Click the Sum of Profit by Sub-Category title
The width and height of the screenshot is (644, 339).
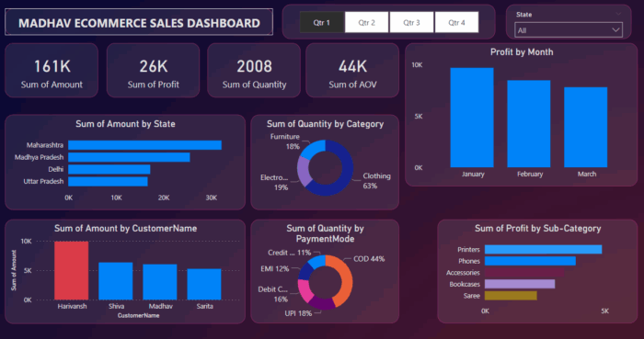[537, 229]
